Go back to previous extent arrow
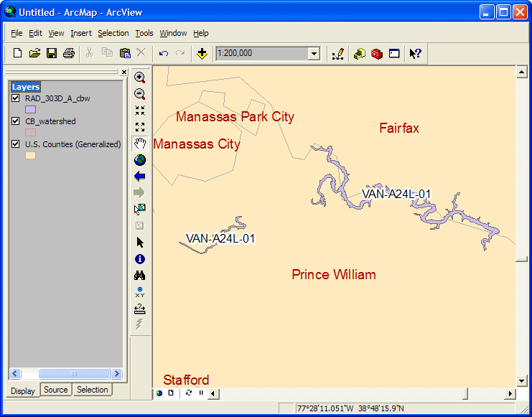This screenshot has height=417, width=532. [140, 176]
